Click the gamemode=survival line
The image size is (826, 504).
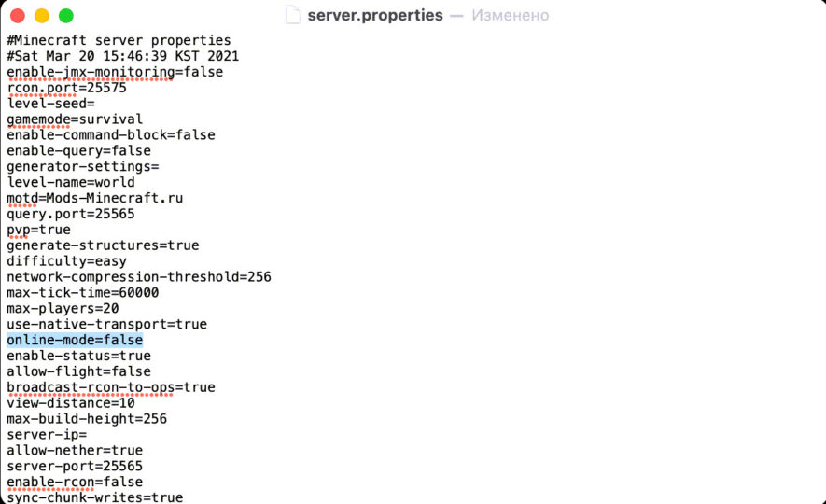tap(75, 119)
